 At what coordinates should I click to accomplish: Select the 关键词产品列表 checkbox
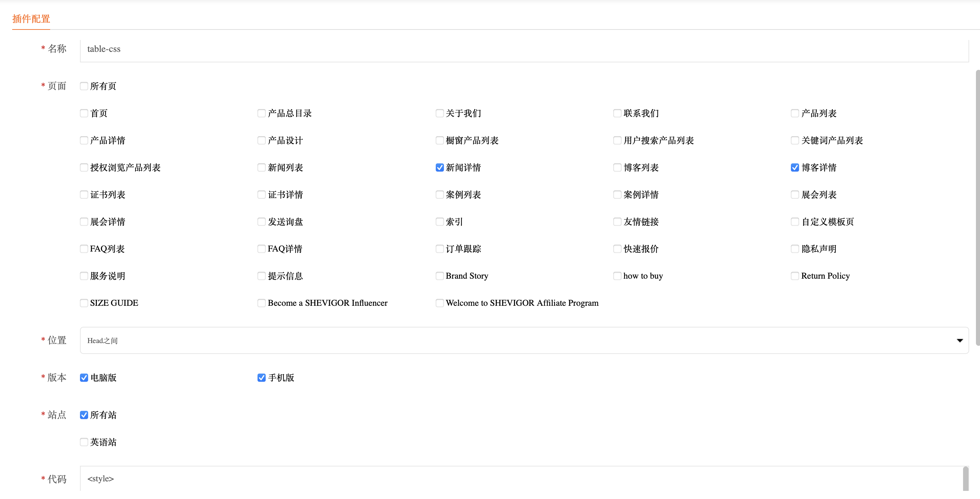[795, 140]
